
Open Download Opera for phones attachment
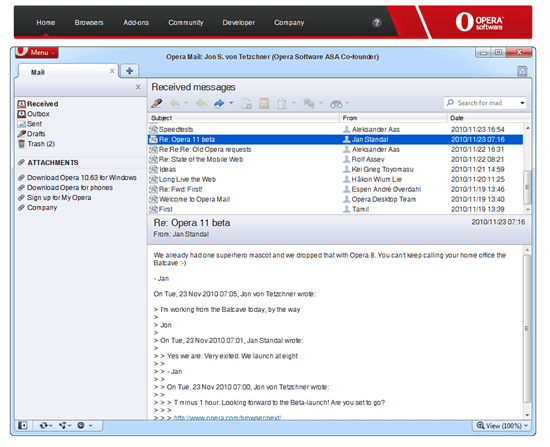tap(66, 188)
